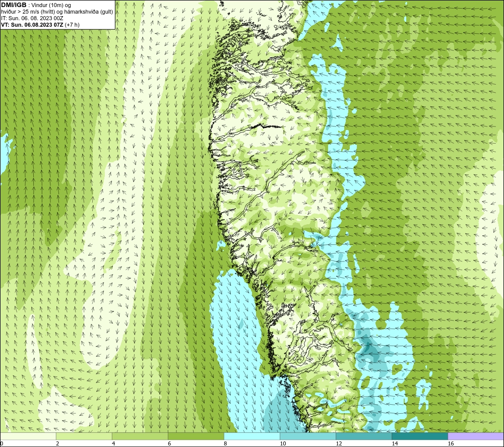
Task: Click the scale label '14'
Action: [x=395, y=443]
